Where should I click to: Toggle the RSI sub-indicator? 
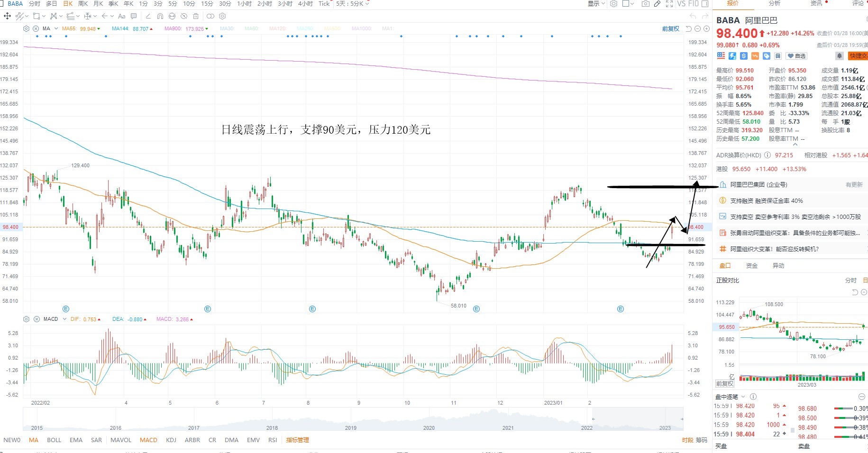pyautogui.click(x=273, y=440)
